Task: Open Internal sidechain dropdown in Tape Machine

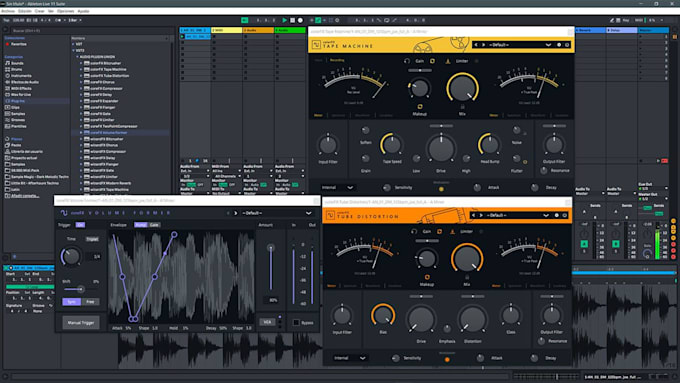Action: click(337, 188)
